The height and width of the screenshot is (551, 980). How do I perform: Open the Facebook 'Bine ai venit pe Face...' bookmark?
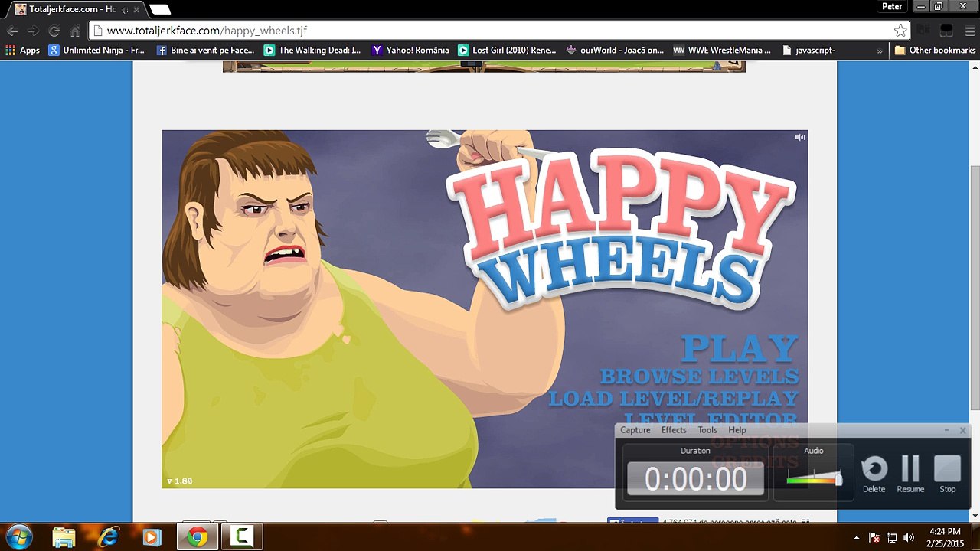205,50
